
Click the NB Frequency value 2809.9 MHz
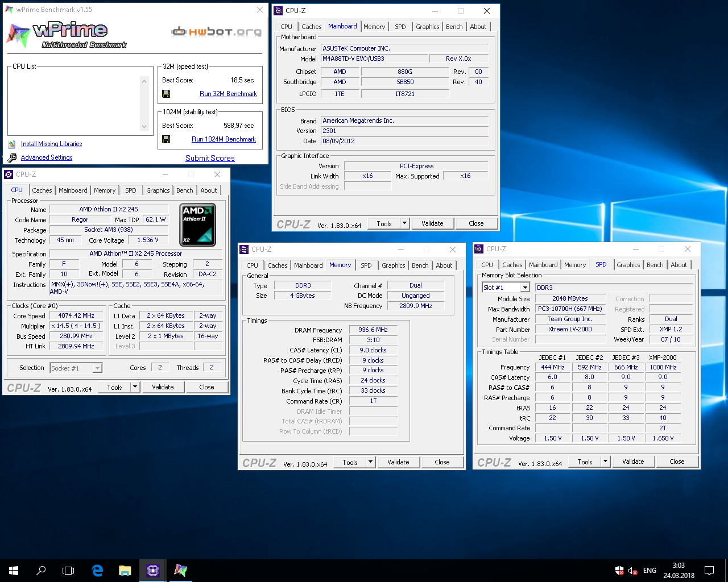(416, 306)
